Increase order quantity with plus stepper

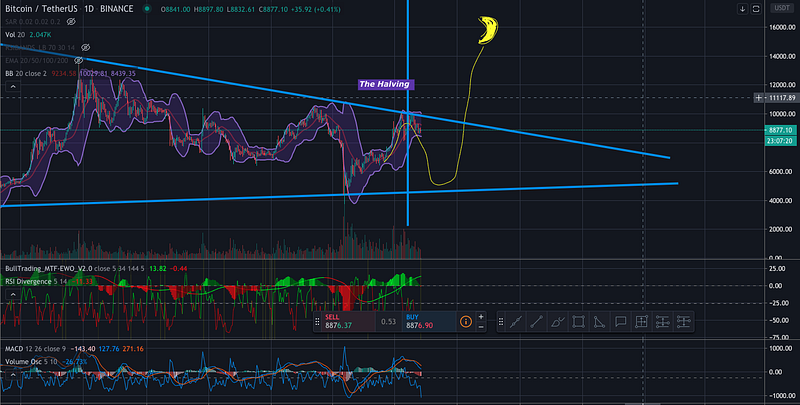[x=481, y=317]
